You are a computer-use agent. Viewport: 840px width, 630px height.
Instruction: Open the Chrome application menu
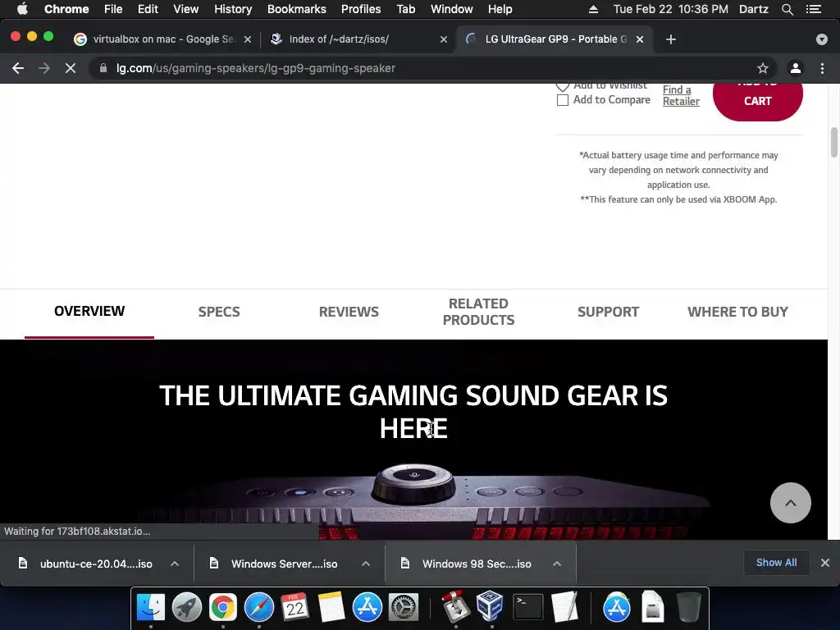(66, 9)
